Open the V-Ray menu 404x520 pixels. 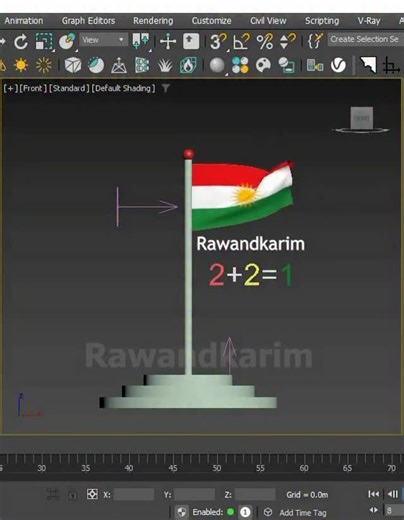[x=369, y=21]
